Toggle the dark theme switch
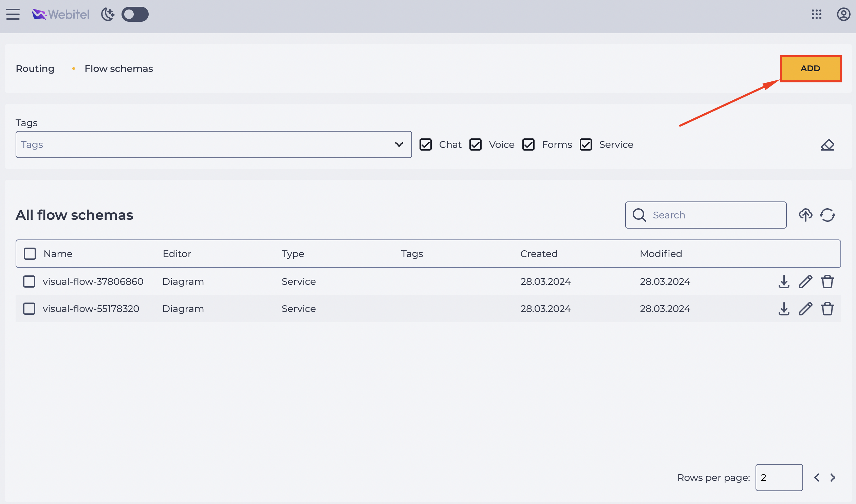856x504 pixels. (135, 14)
